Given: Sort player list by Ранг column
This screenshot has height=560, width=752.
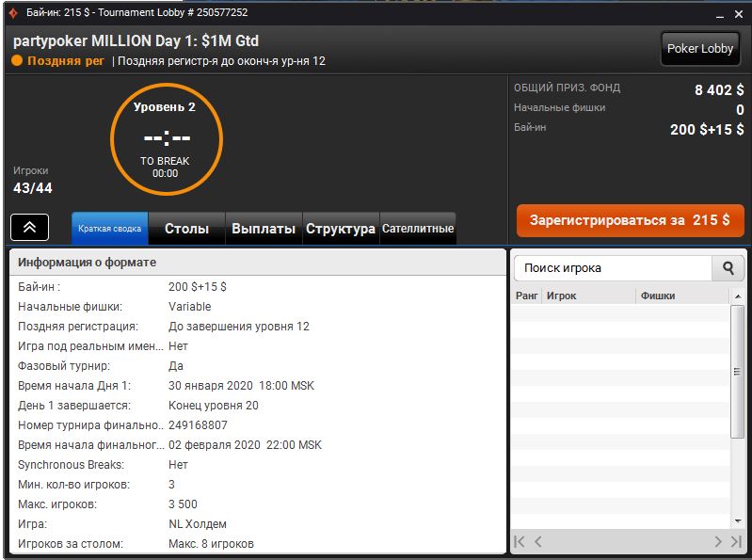Looking at the screenshot, I should (x=526, y=296).
